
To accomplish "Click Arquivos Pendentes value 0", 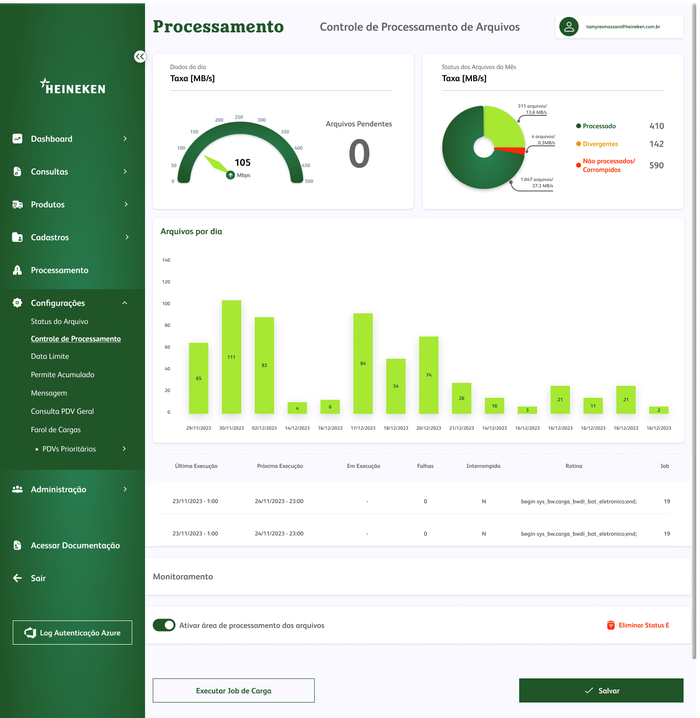I will pos(359,154).
